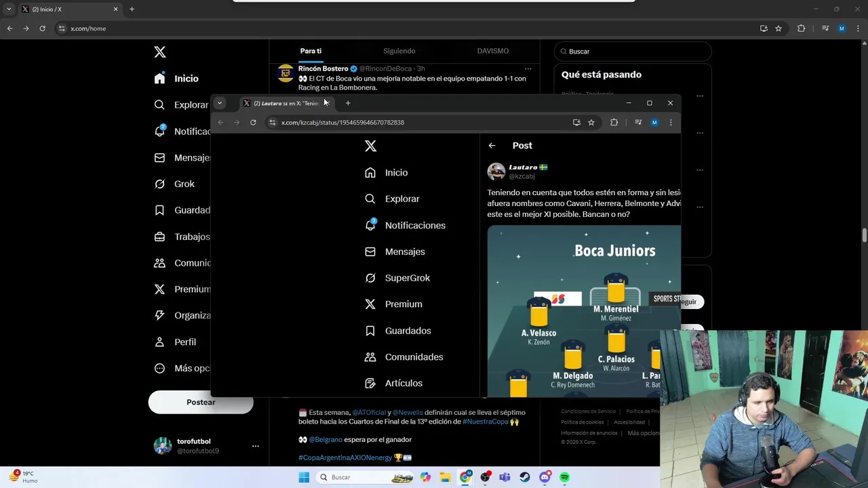Open Premium in the front window sidebar
The width and height of the screenshot is (868, 488).
393,304
